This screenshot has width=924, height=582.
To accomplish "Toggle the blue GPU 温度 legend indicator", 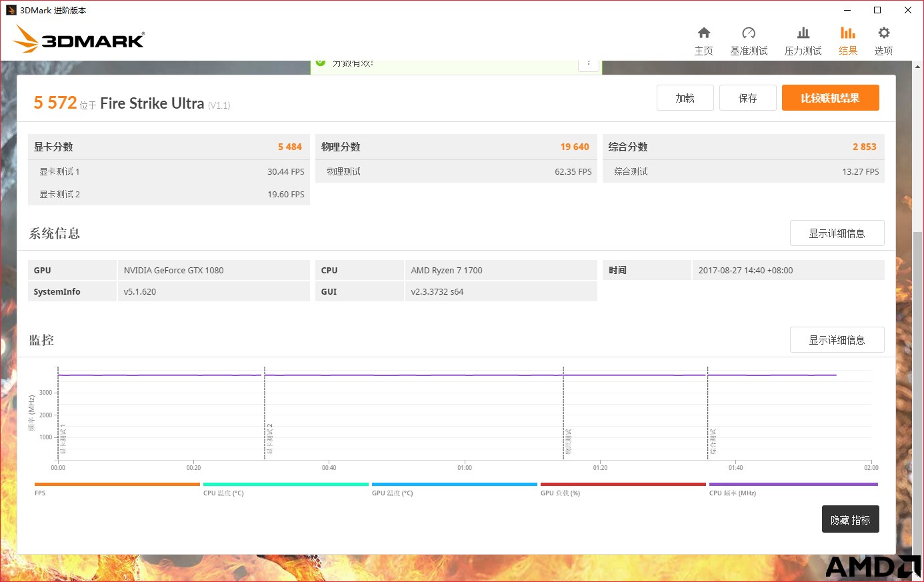I will coord(455,485).
